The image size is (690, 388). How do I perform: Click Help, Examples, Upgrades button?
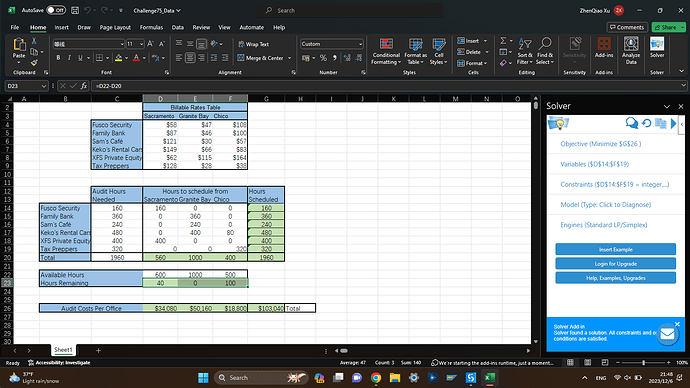click(x=615, y=278)
